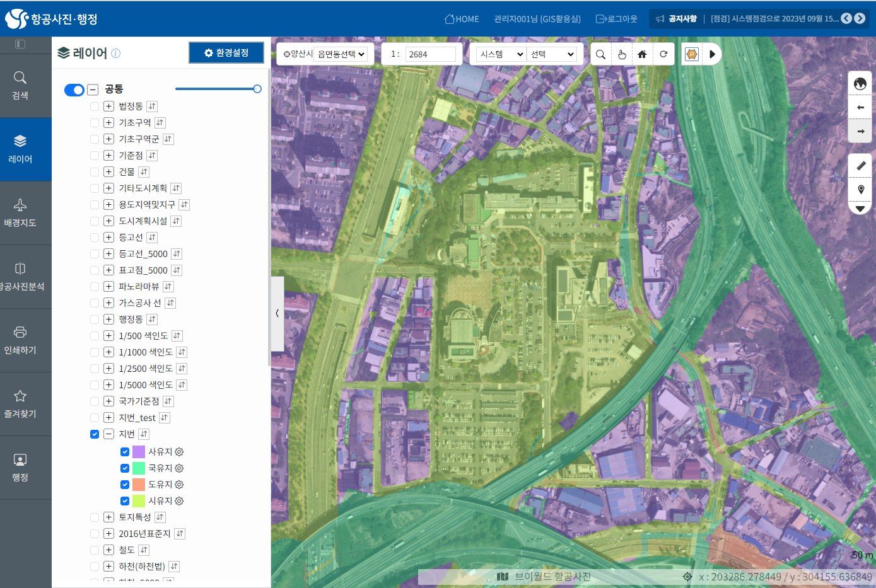The height and width of the screenshot is (588, 876).
Task: Open the 선택 dropdown
Action: (552, 54)
